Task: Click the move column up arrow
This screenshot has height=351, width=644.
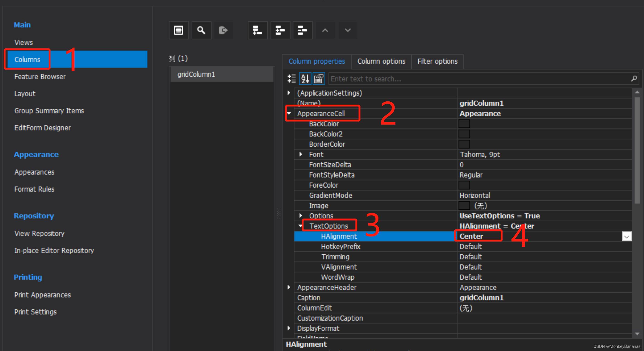Action: [325, 30]
